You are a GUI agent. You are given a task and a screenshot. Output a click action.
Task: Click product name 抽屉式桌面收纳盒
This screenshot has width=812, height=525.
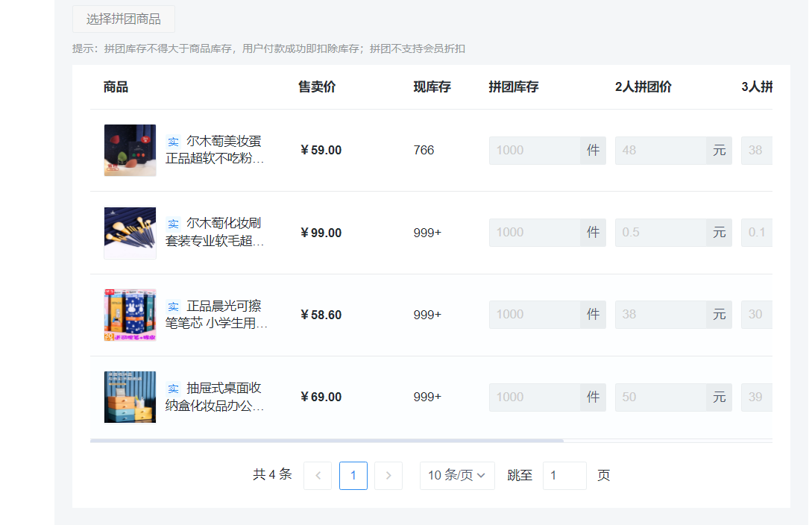pyautogui.click(x=215, y=397)
